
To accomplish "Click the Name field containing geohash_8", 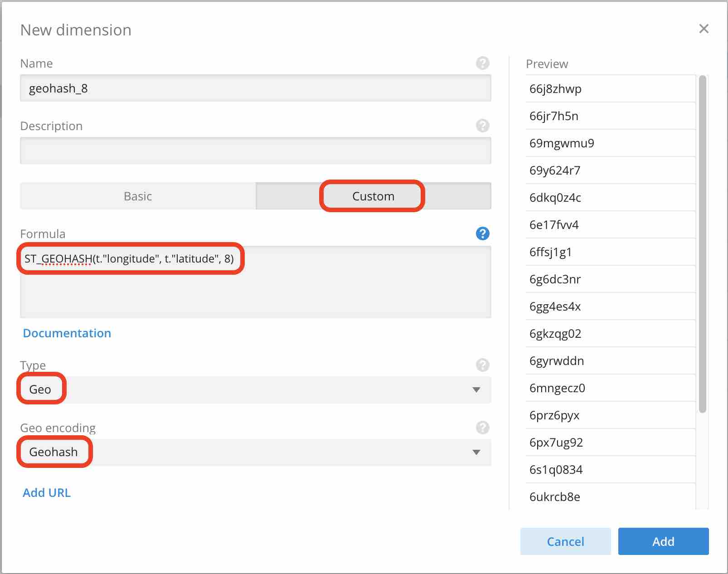I will (255, 88).
